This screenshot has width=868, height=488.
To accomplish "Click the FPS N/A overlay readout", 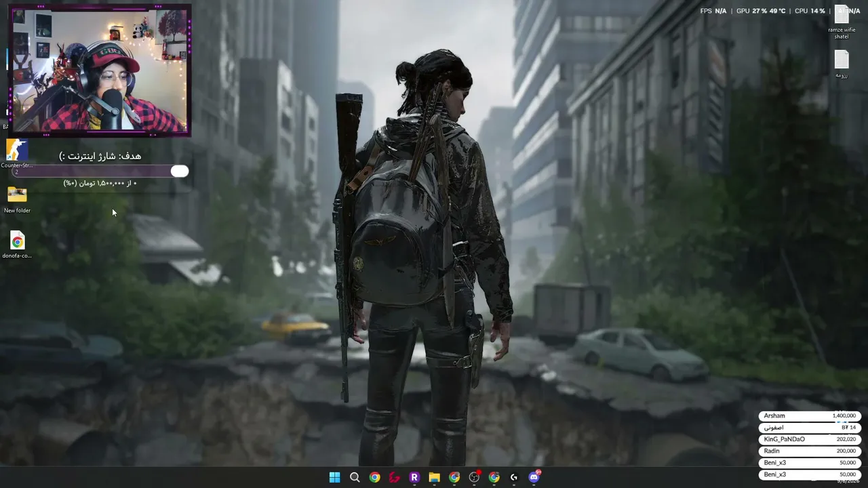I will [713, 11].
